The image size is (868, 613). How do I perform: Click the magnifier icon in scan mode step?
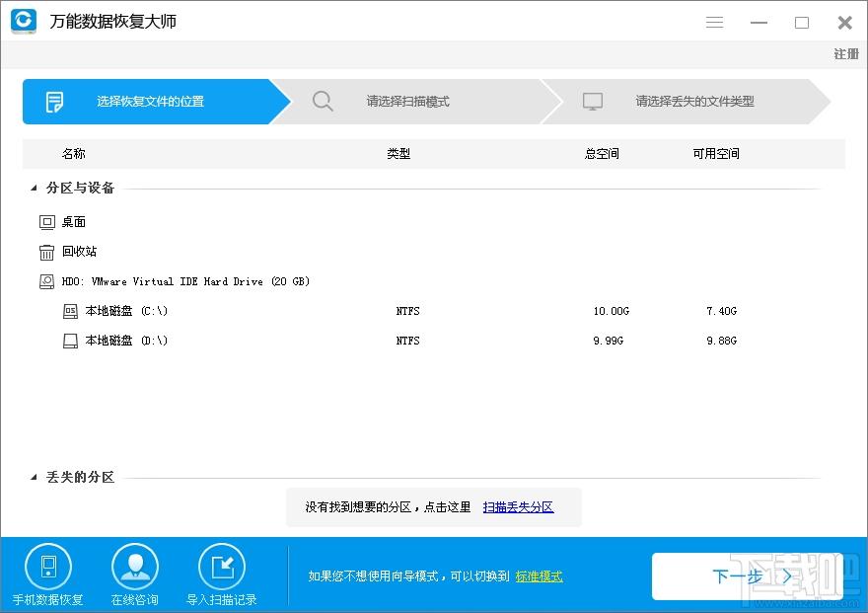[323, 102]
